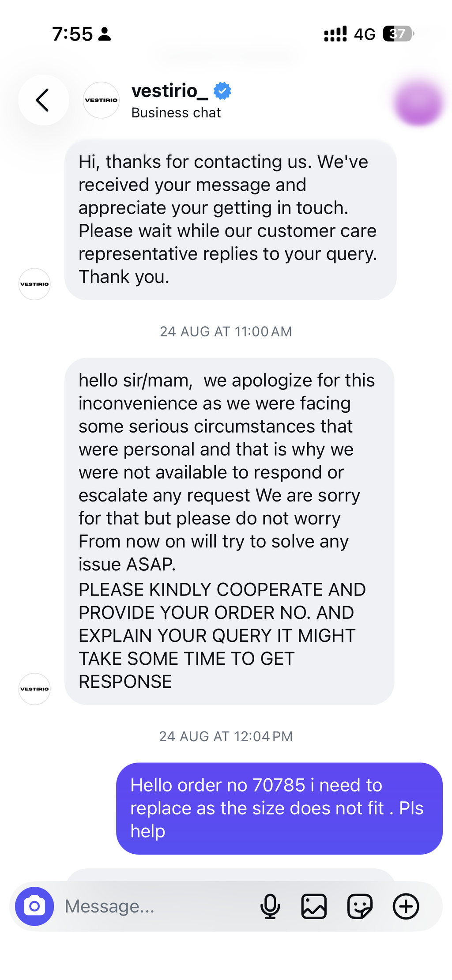Viewport: 452px width, 980px height.
Task: Open the sticker picker icon
Action: click(x=360, y=906)
